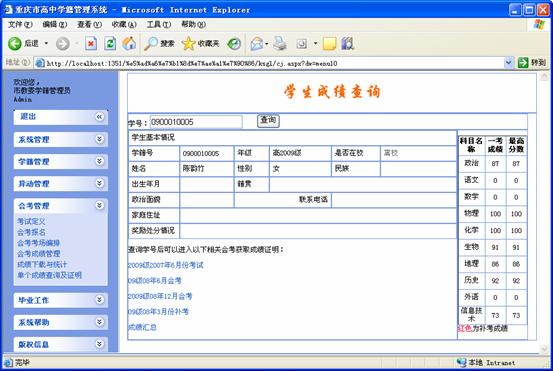Open the 成绩汇总 link
553x371 pixels.
[x=142, y=327]
